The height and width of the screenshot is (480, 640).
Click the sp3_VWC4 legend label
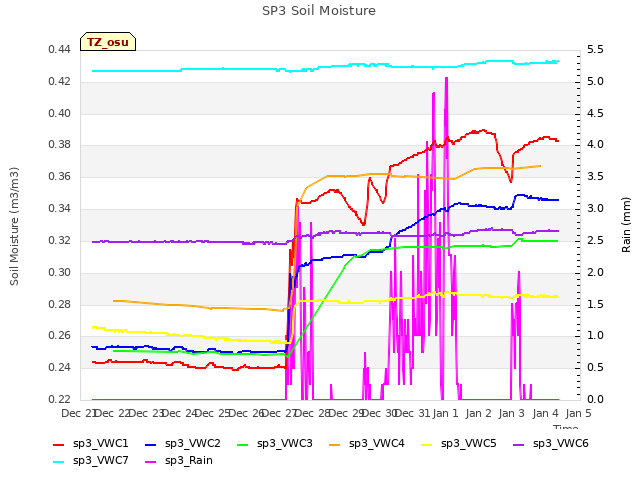[376, 443]
